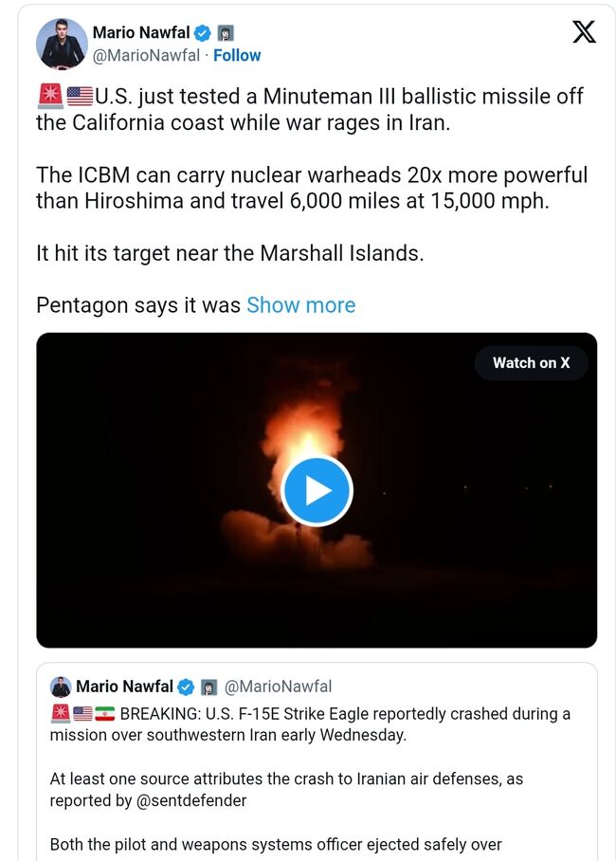Follow Mario Nawfal via the Follow link
This screenshot has height=861, width=616.
click(x=237, y=55)
